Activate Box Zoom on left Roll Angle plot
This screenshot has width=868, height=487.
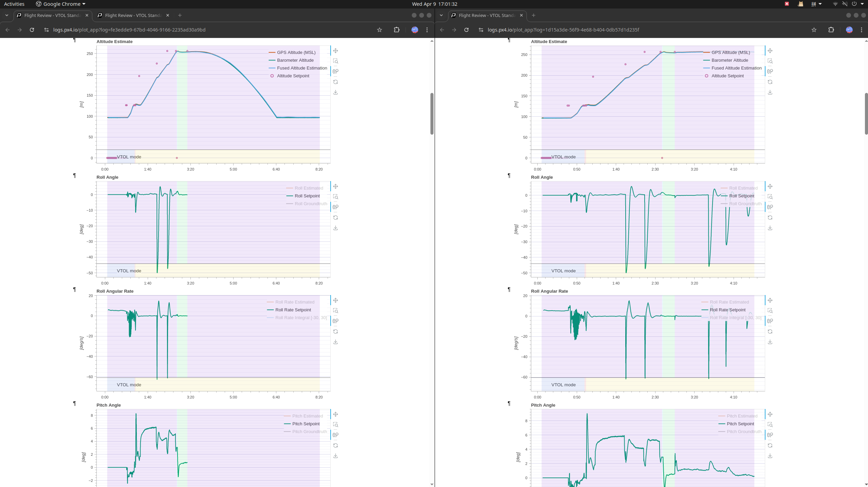335,197
